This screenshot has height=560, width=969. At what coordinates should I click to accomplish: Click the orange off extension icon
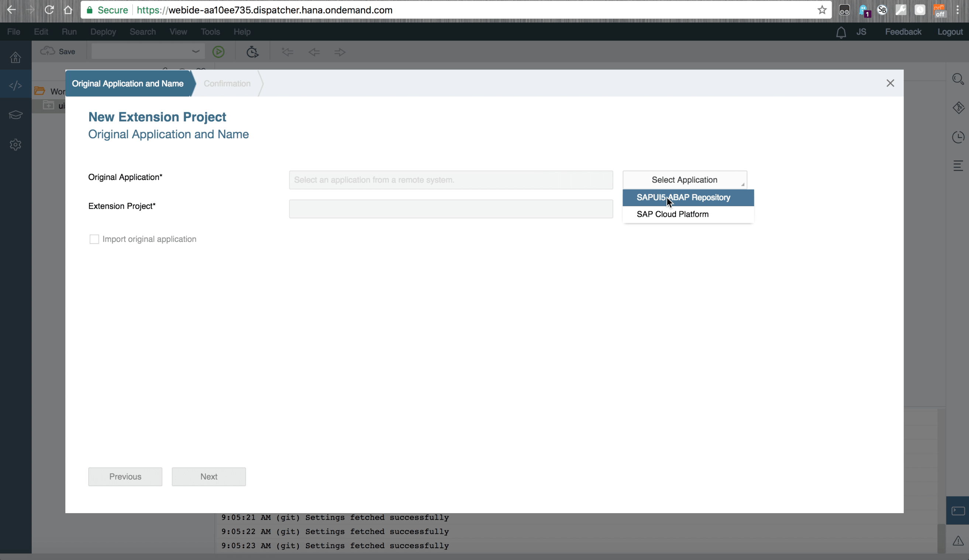click(x=939, y=11)
